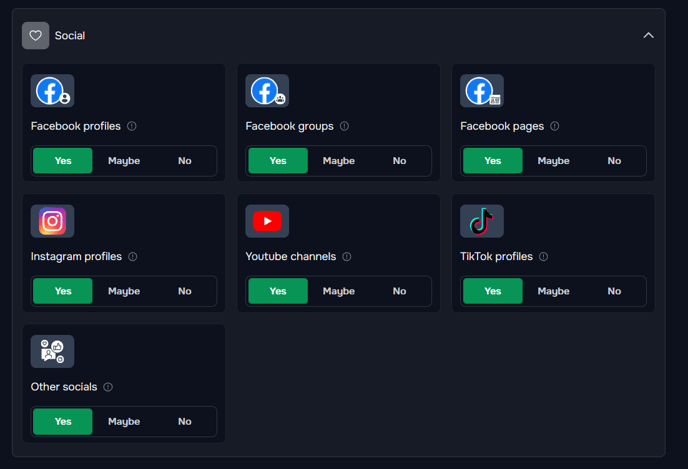Click the Social section title

tap(70, 36)
